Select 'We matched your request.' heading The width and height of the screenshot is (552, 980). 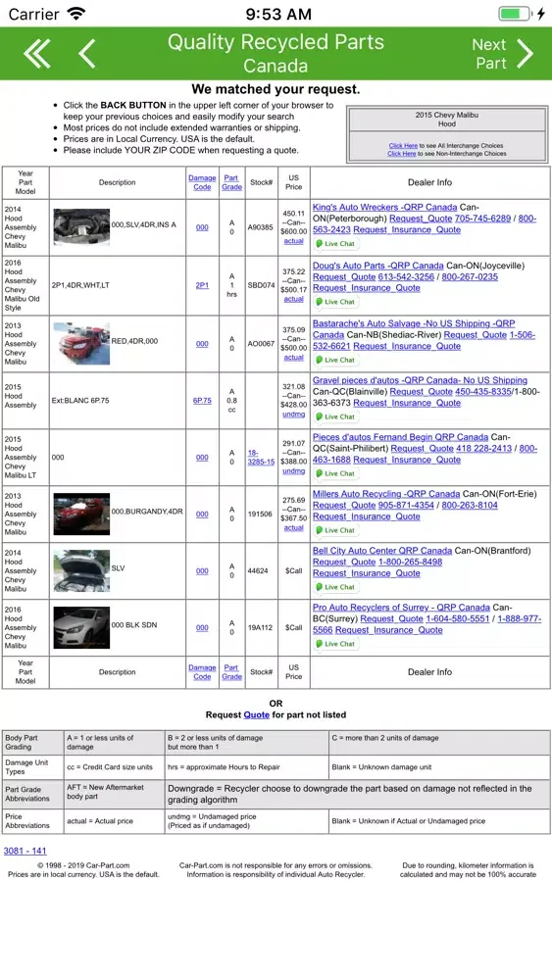276,89
